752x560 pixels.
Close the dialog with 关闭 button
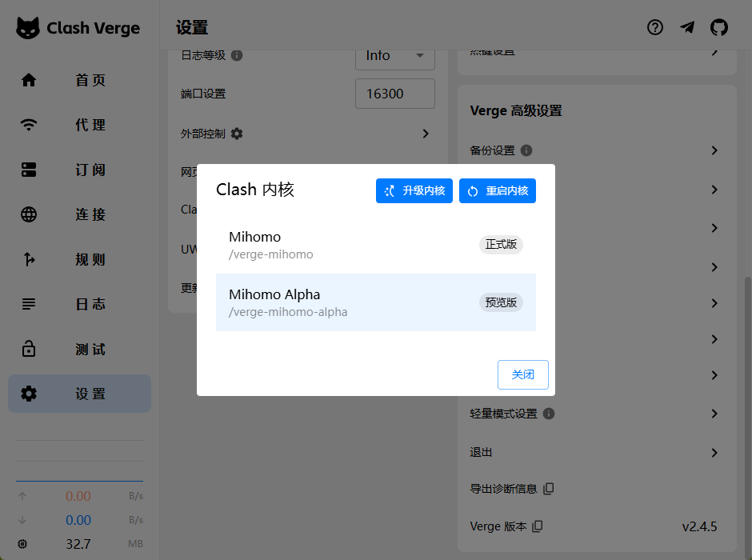tap(522, 374)
